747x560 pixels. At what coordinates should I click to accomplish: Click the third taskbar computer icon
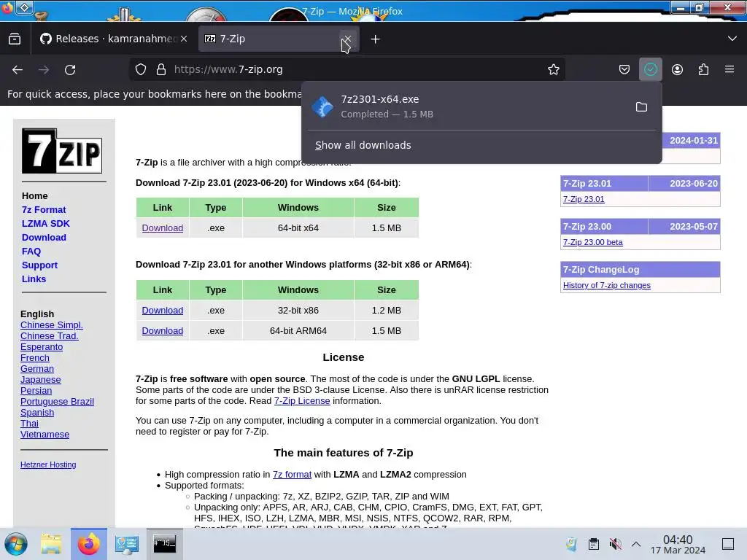pos(127,544)
